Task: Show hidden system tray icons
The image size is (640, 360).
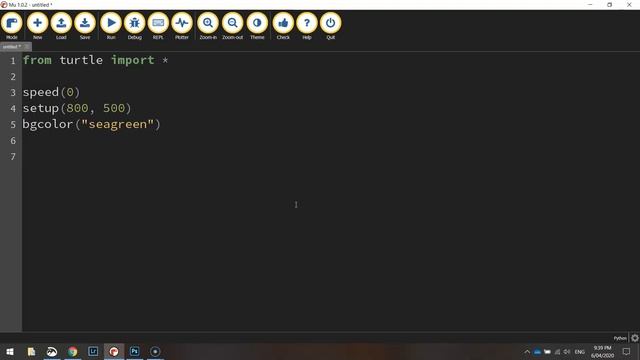Action: (527, 352)
